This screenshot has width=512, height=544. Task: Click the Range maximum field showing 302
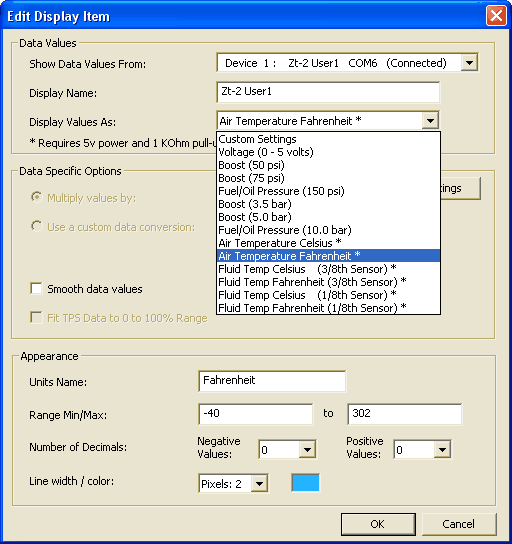tap(404, 414)
